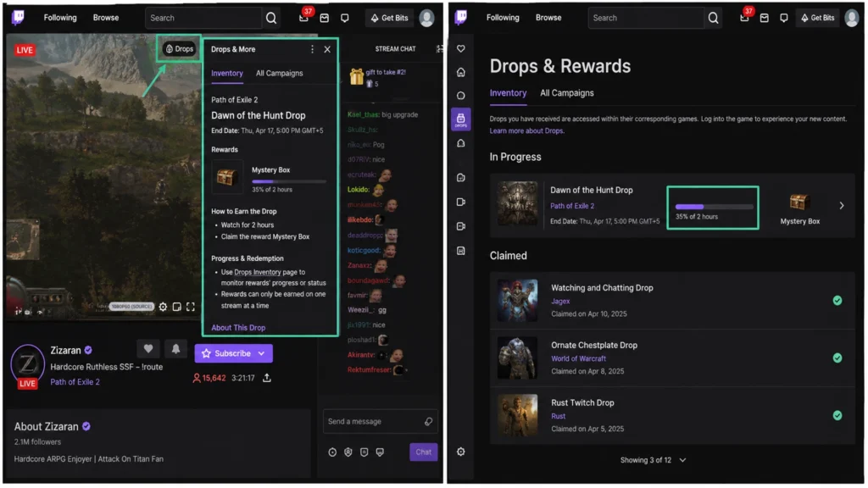Click 35% of 2 hours progress bar, right window
Viewport: 868px width, 488px height.
tap(714, 207)
